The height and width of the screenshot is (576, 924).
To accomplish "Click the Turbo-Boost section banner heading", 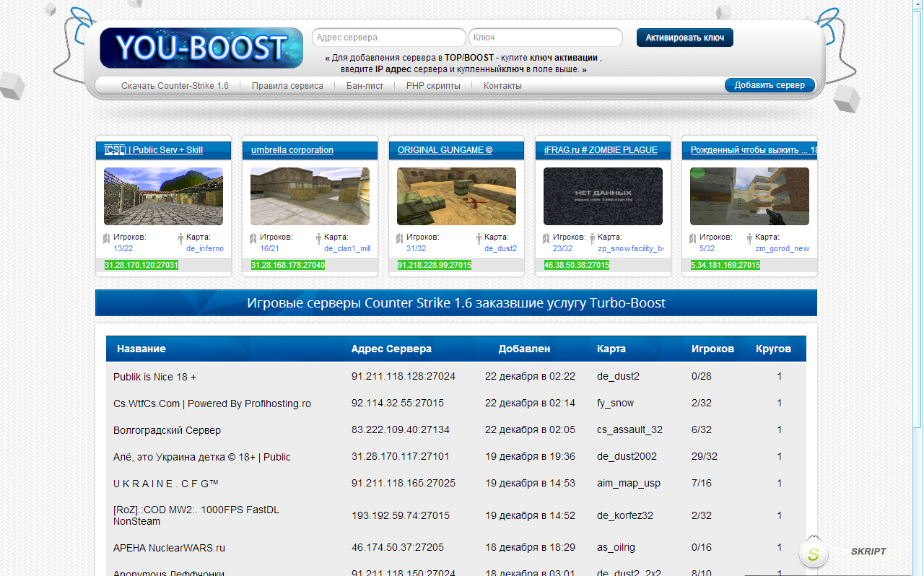I will point(456,303).
